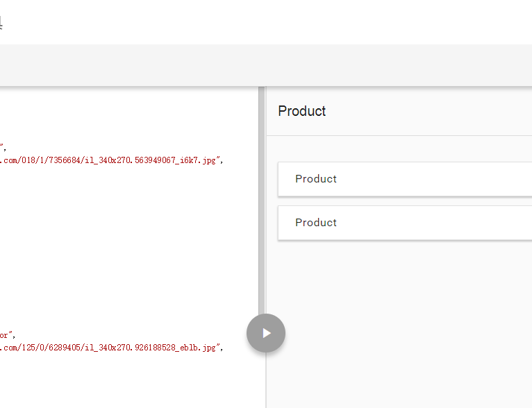Click the Product heading in right pane
This screenshot has height=408, width=532.
pyautogui.click(x=302, y=111)
